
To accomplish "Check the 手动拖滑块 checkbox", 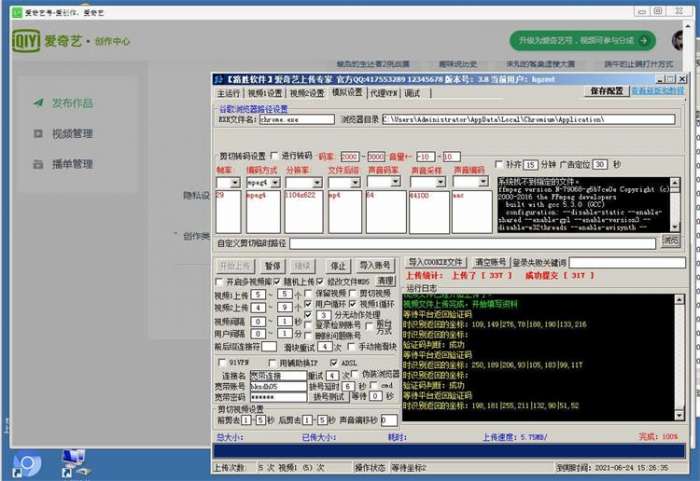I will coord(351,346).
